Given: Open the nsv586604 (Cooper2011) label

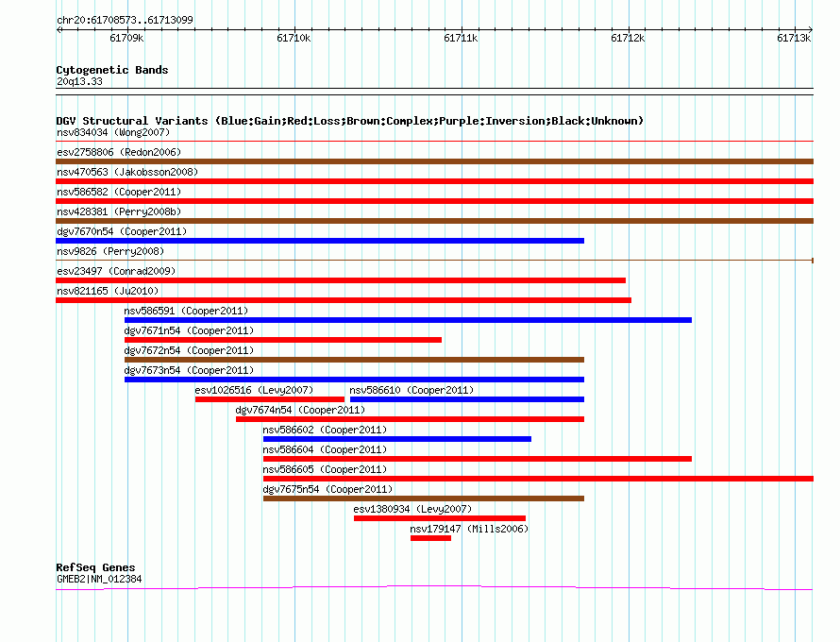Looking at the screenshot, I should tap(325, 449).
